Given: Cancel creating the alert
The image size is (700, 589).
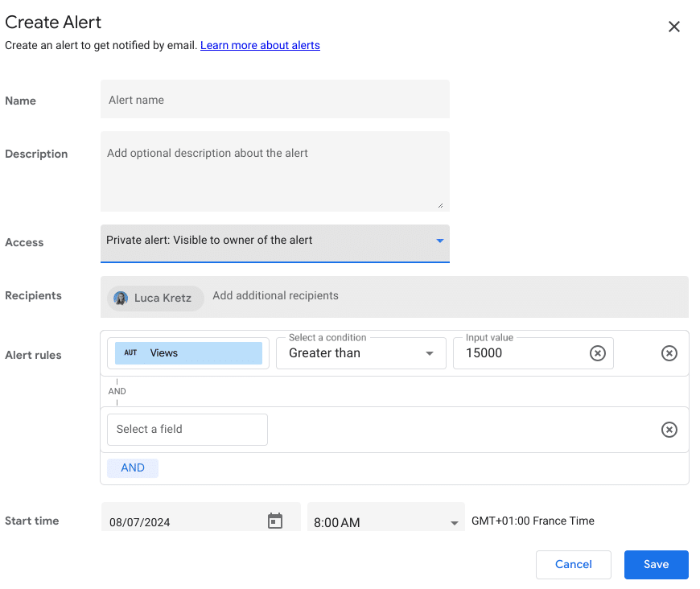Looking at the screenshot, I should [x=573, y=564].
